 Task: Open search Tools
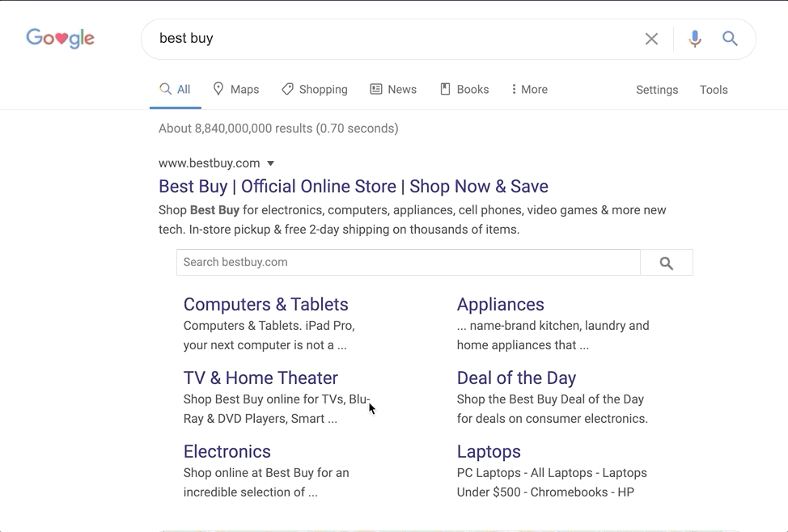tap(714, 90)
